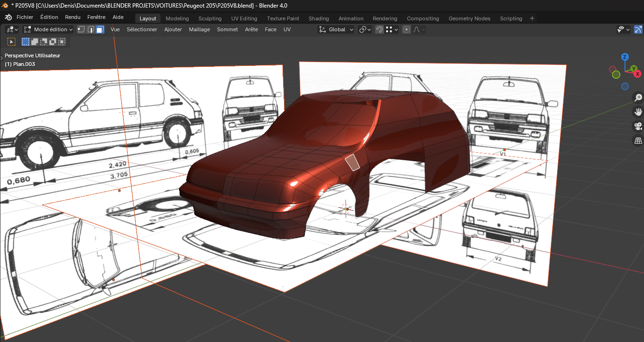Click the "Perspective Utilisateur" viewport label
644x342 pixels.
(x=32, y=55)
